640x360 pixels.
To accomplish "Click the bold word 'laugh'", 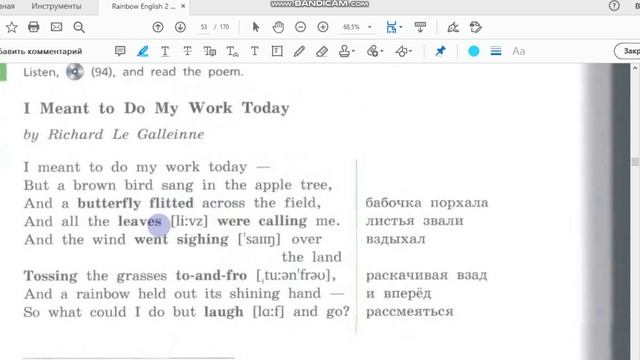I will pyautogui.click(x=224, y=312).
